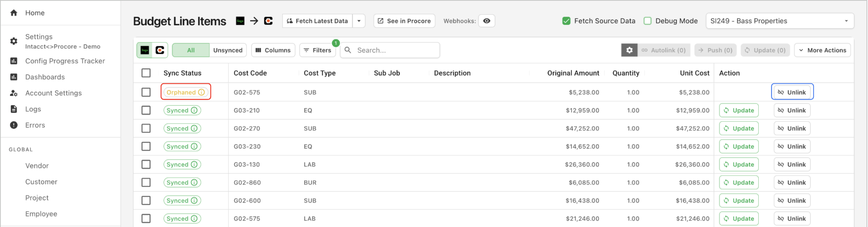Switch to the Unsynced tab
The width and height of the screenshot is (868, 227).
click(x=228, y=50)
